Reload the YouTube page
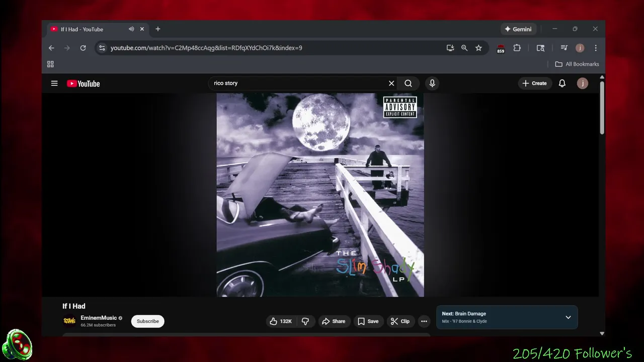 83,48
